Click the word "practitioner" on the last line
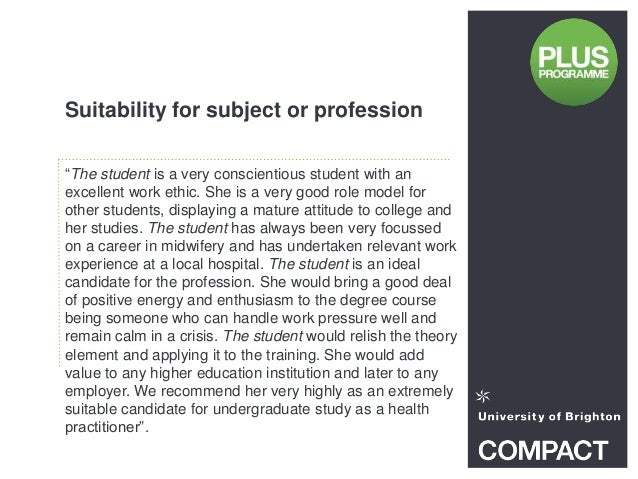Image resolution: width=638 pixels, height=479 pixels. 103,427
